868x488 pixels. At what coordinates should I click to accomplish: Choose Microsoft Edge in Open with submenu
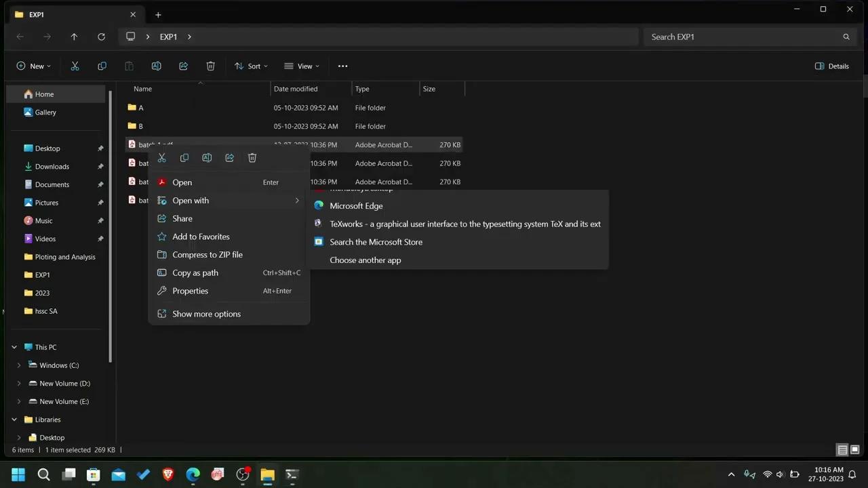356,206
